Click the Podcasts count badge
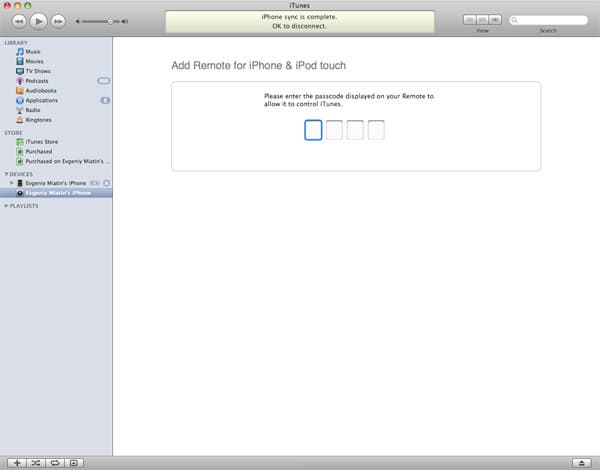 [103, 81]
